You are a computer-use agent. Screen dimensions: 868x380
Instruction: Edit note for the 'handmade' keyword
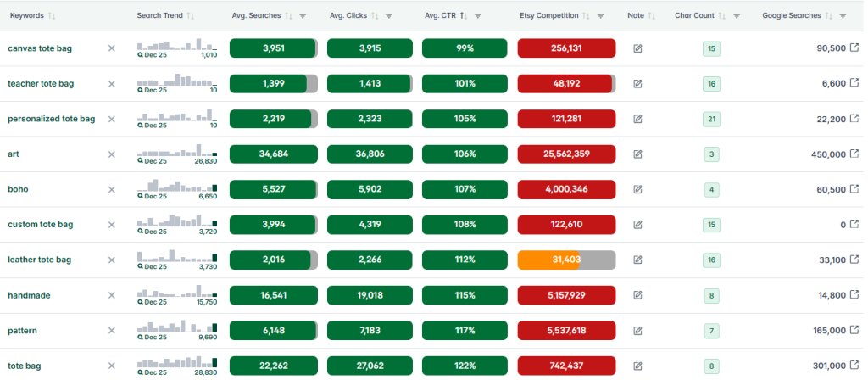637,295
